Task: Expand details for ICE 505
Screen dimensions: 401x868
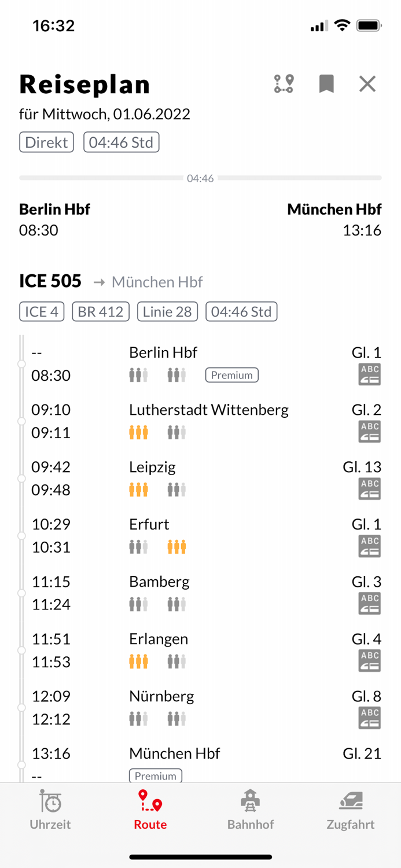Action: click(x=50, y=281)
